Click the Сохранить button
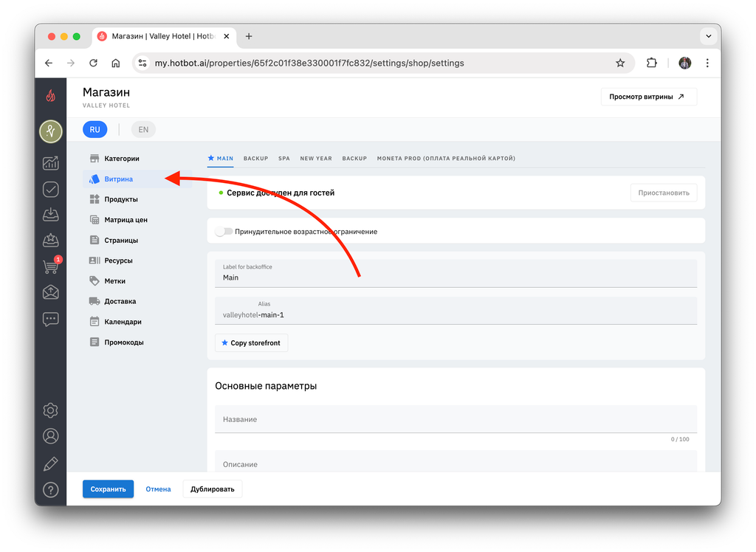The height and width of the screenshot is (552, 756). 108,489
